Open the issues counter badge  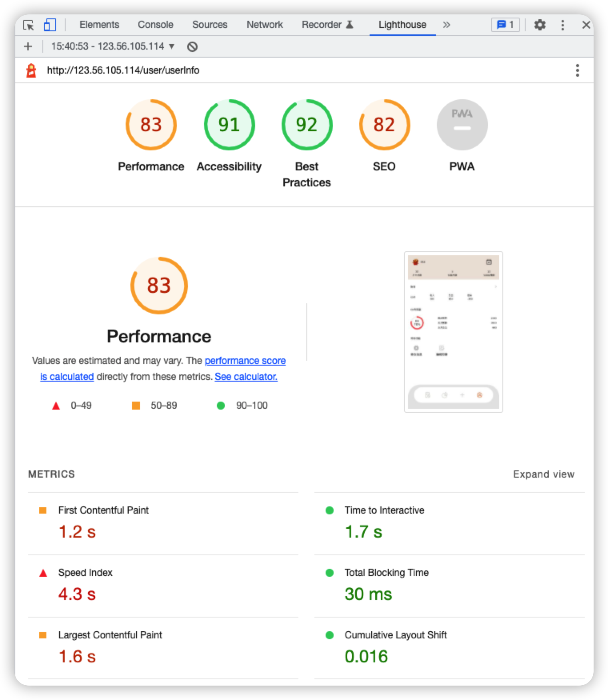505,25
